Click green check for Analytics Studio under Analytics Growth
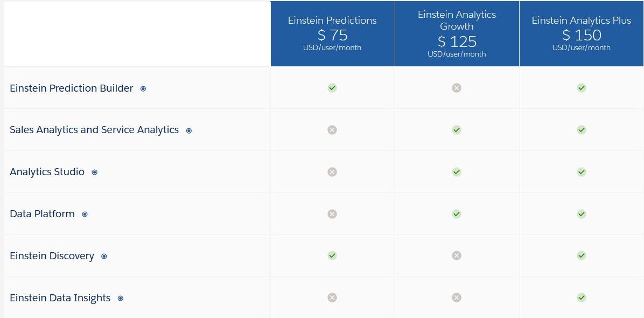Screen dimensions: 644x318 tap(457, 172)
